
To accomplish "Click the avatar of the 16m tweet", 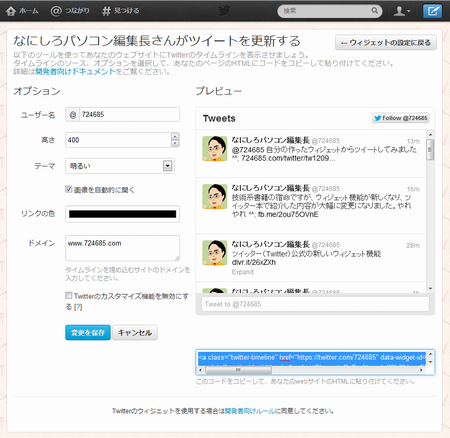I will (215, 196).
